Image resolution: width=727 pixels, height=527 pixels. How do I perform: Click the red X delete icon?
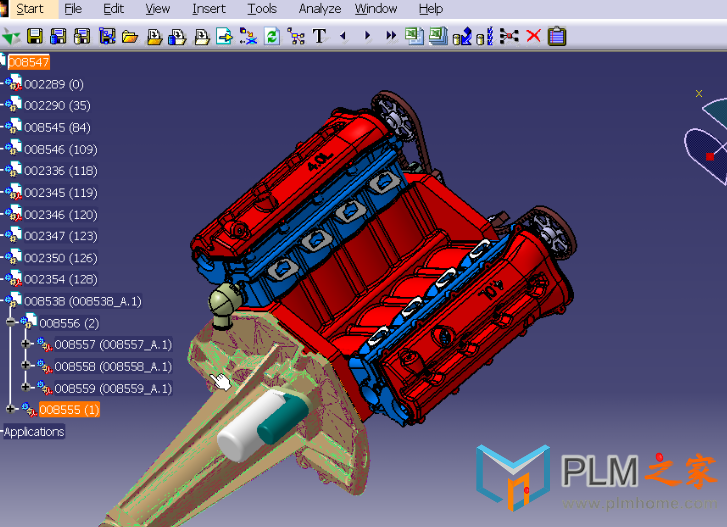[x=533, y=36]
